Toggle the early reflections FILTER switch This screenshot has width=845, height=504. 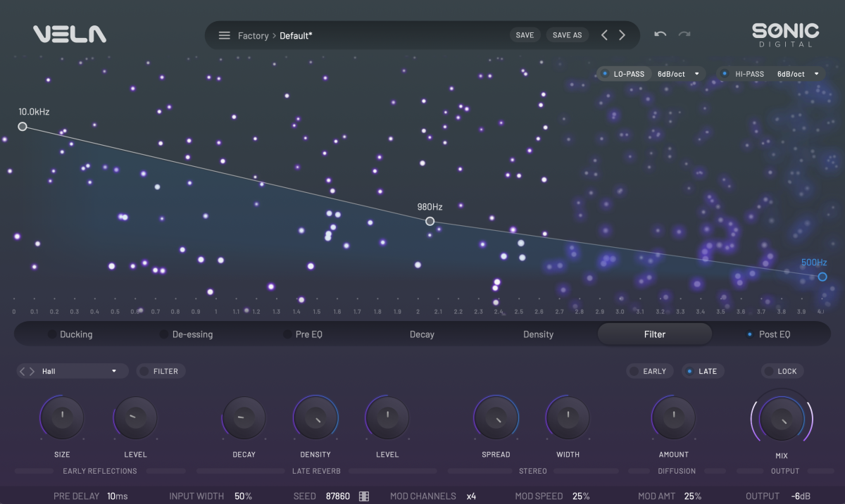pyautogui.click(x=160, y=371)
